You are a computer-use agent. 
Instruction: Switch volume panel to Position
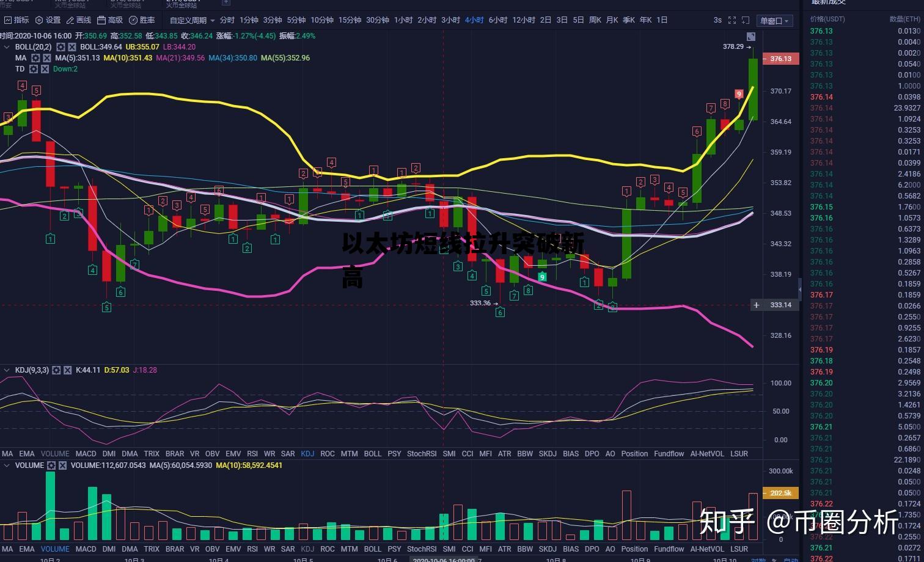[634, 549]
